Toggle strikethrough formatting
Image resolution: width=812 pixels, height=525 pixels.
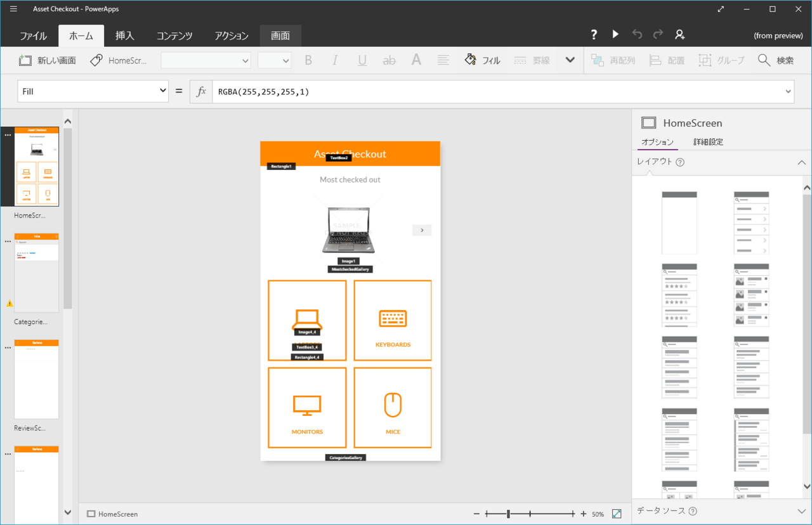[x=390, y=60]
